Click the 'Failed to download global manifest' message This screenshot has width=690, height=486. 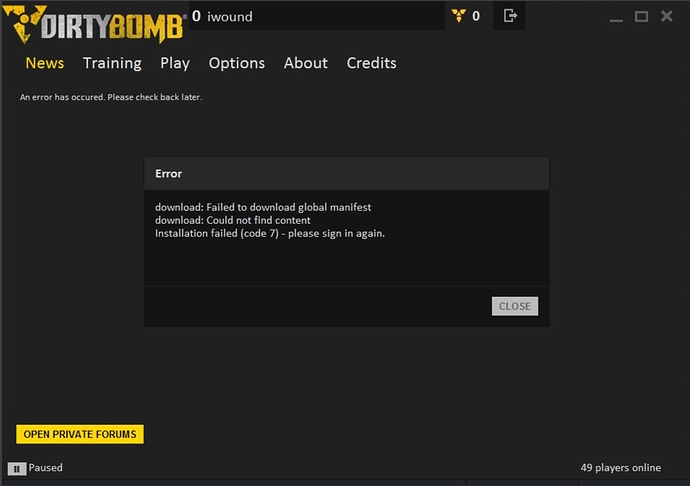[x=263, y=207]
